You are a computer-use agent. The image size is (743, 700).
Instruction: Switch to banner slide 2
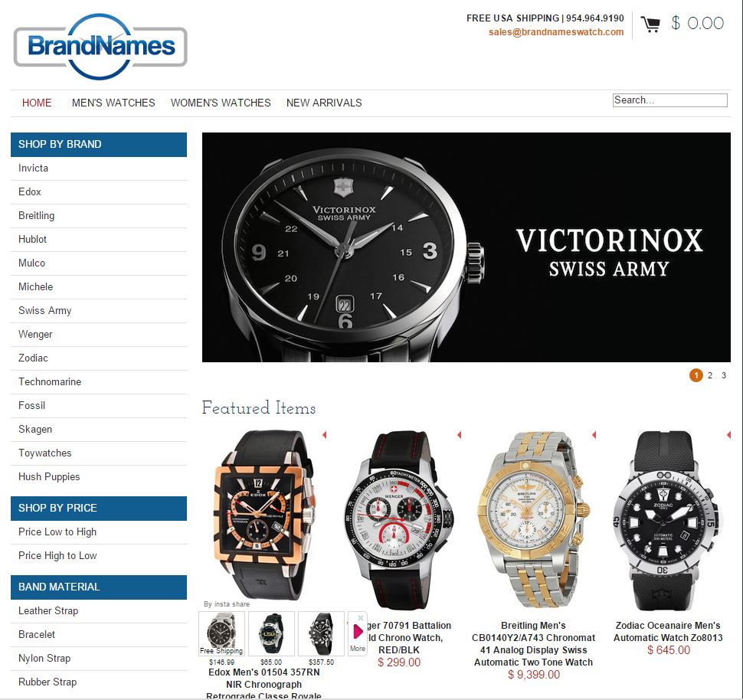click(710, 375)
